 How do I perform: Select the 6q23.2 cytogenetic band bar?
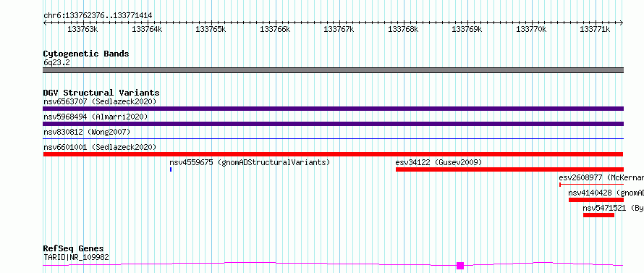333,70
